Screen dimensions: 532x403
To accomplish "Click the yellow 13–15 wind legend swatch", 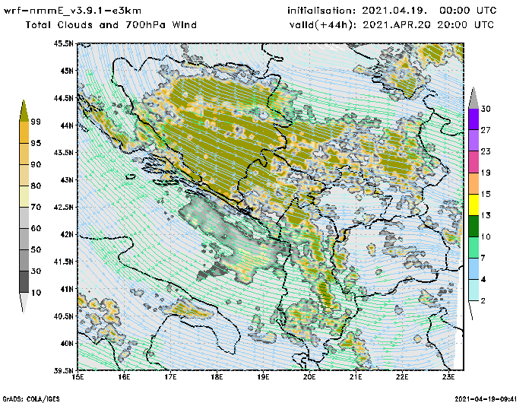I will [473, 205].
